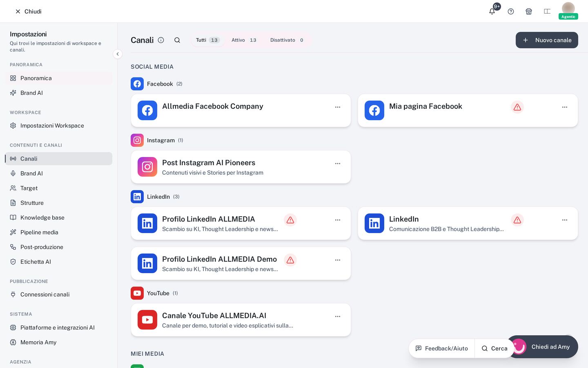Open options menu for Post Instagram AI Pioneers
This screenshot has height=368, width=588.
pos(338,164)
